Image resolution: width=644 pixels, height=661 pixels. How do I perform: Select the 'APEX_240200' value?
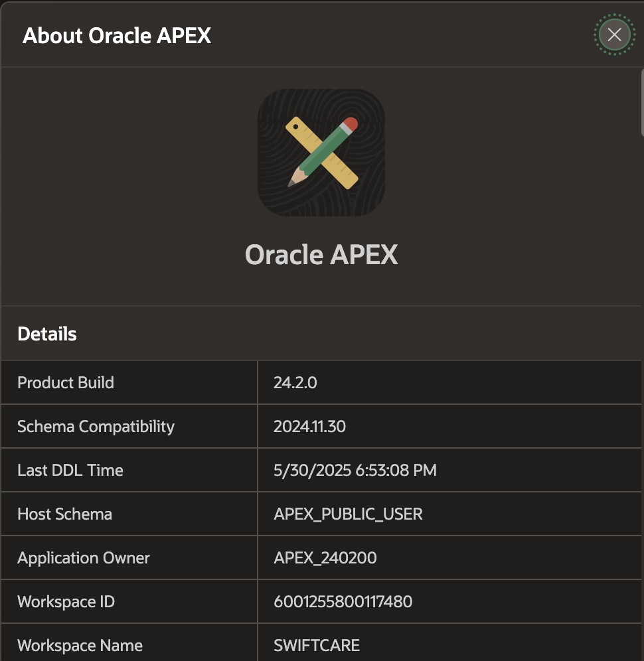click(x=325, y=557)
